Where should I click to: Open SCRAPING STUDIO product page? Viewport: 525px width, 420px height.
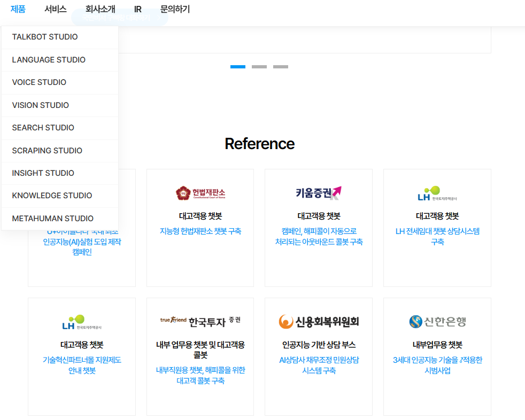tap(60, 151)
